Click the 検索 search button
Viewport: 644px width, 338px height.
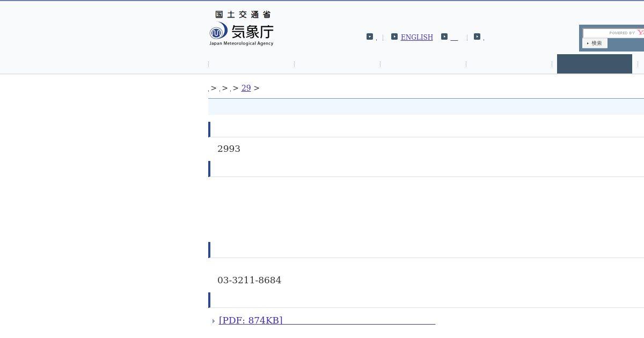point(595,43)
